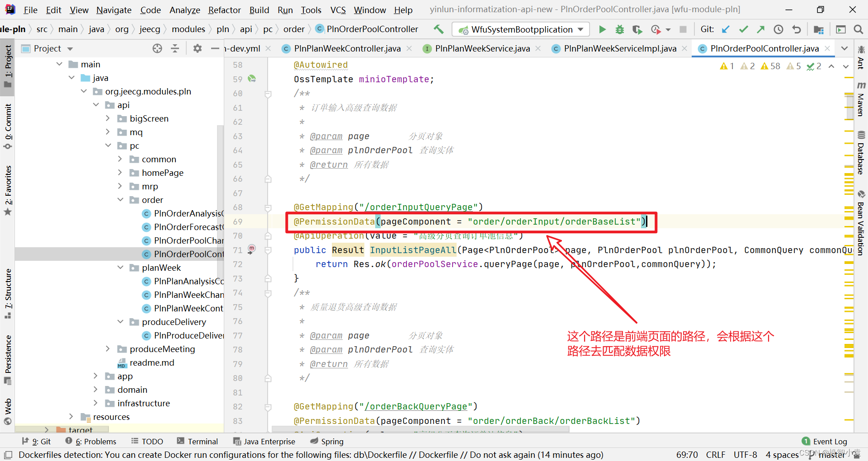Image resolution: width=868 pixels, height=461 pixels.
Task: Toggle the Web side tool window
Action: pyautogui.click(x=8, y=412)
